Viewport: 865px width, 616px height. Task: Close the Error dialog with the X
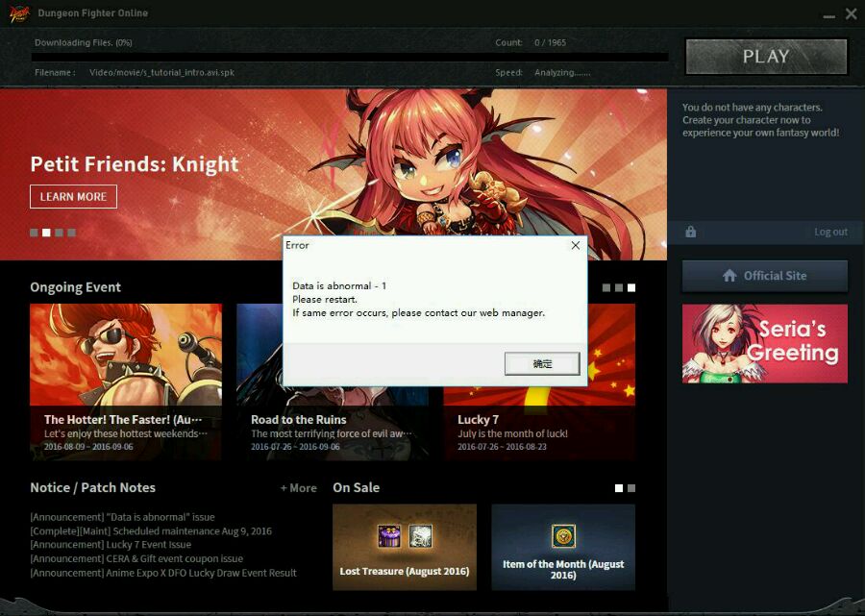pyautogui.click(x=576, y=245)
